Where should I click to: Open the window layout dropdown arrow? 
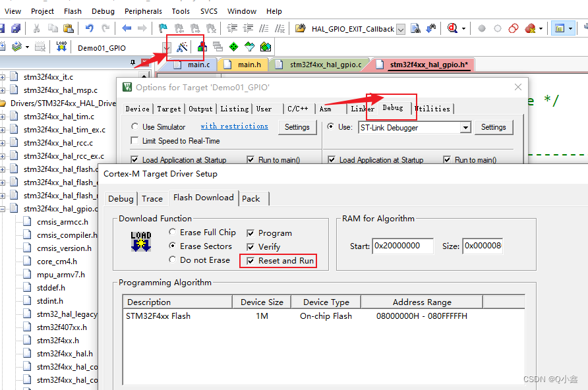pyautogui.click(x=570, y=28)
